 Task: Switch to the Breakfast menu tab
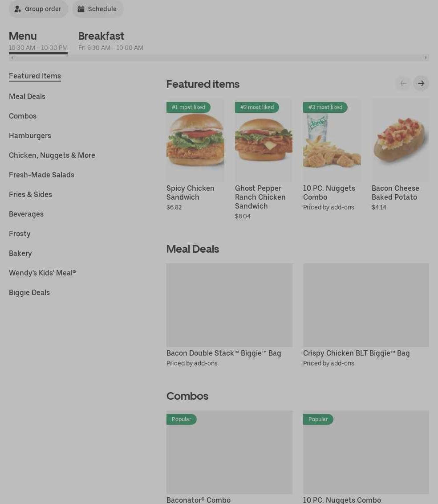(x=111, y=41)
